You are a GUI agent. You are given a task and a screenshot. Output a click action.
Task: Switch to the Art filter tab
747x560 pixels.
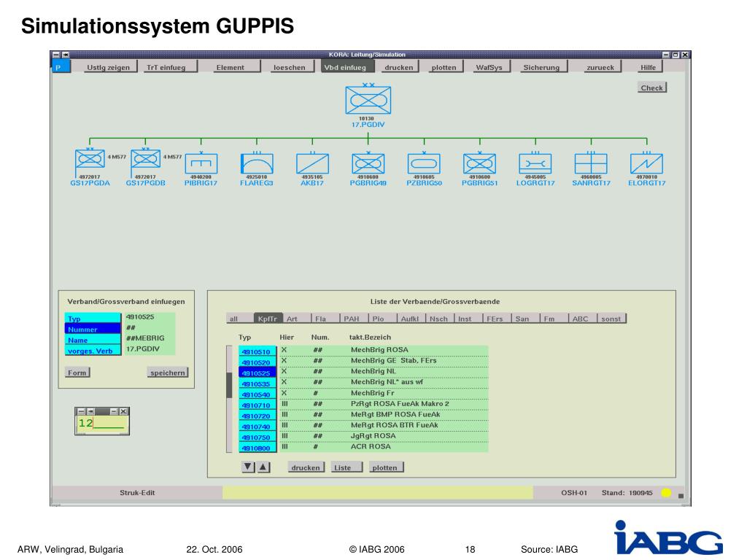tap(297, 319)
